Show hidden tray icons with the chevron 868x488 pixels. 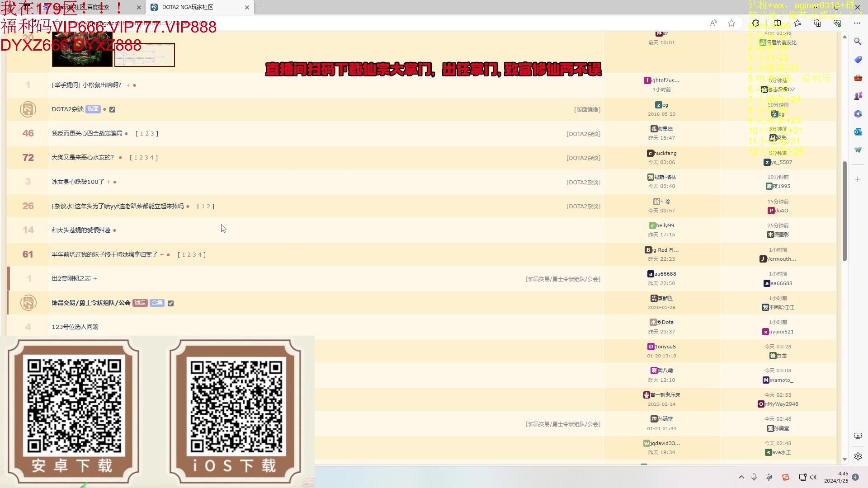click(x=741, y=477)
